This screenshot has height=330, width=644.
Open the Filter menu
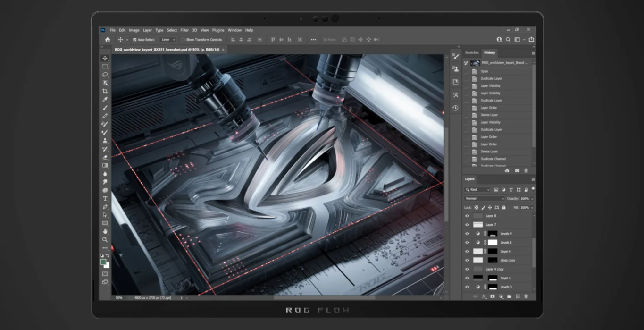point(184,30)
